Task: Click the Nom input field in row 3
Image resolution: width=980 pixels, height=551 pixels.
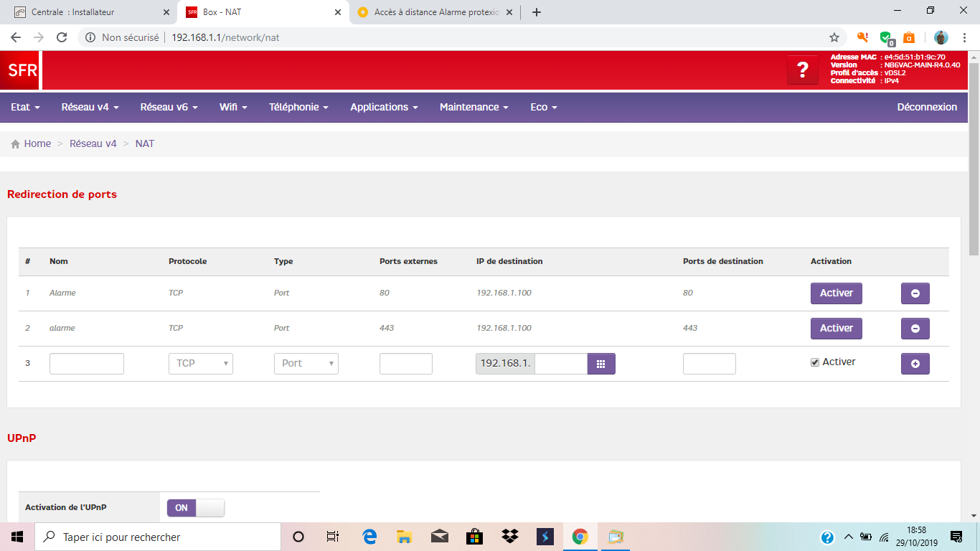Action: click(x=87, y=364)
